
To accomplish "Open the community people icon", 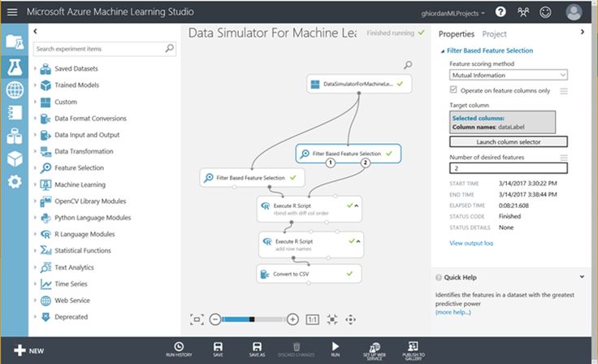I will pyautogui.click(x=523, y=12).
